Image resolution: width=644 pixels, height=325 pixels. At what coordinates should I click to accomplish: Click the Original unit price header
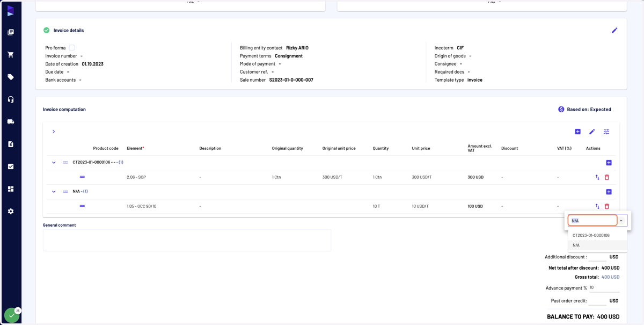(x=339, y=148)
